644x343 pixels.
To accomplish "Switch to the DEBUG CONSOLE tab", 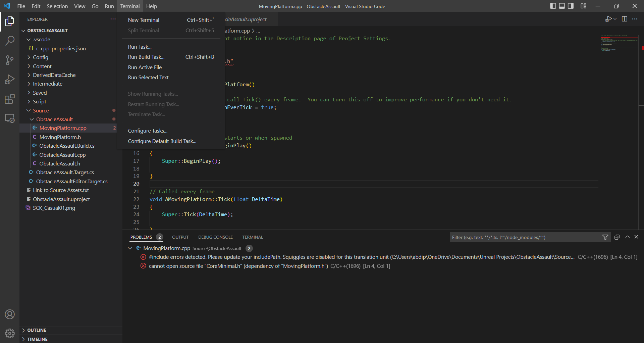I will tap(215, 237).
